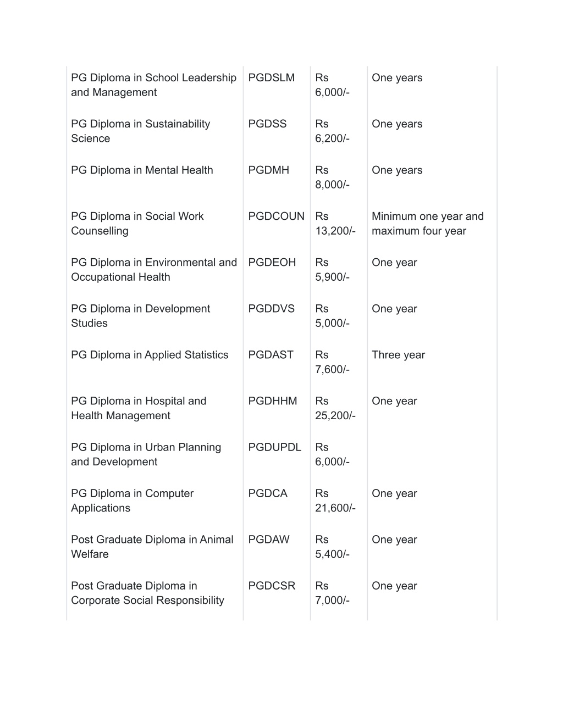Click the PGDCOUN code
The image size is (563, 728).
276,216
